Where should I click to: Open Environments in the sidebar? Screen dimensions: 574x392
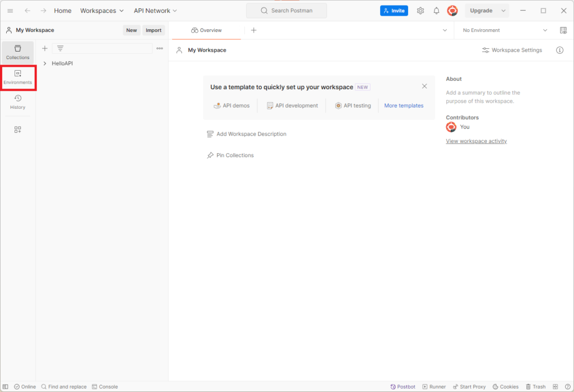coord(17,77)
